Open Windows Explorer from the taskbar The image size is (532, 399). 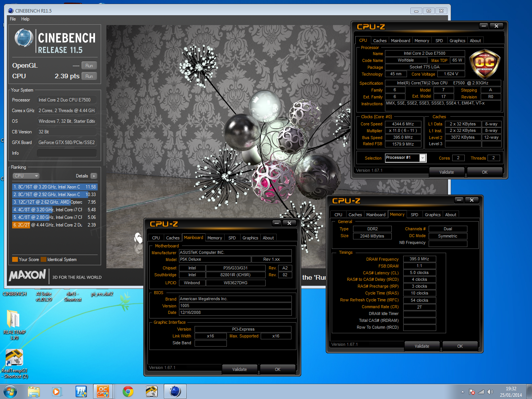34,391
